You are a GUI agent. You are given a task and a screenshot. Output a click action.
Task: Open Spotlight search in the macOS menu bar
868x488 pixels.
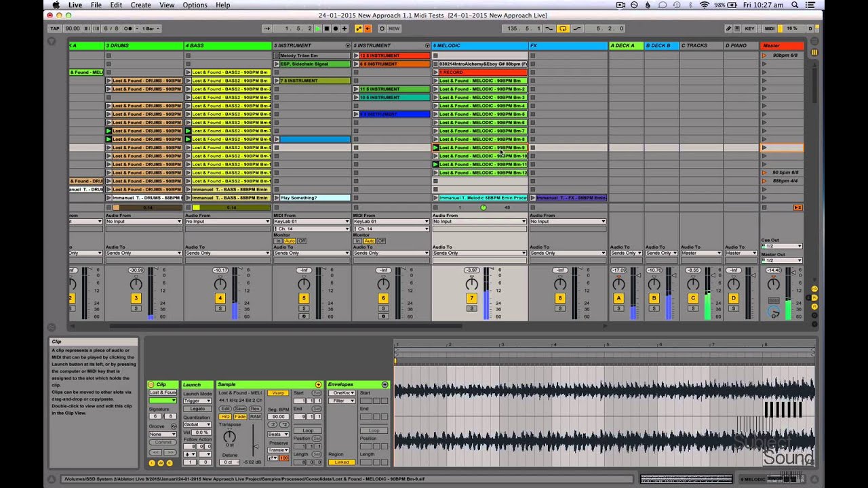[x=795, y=5]
